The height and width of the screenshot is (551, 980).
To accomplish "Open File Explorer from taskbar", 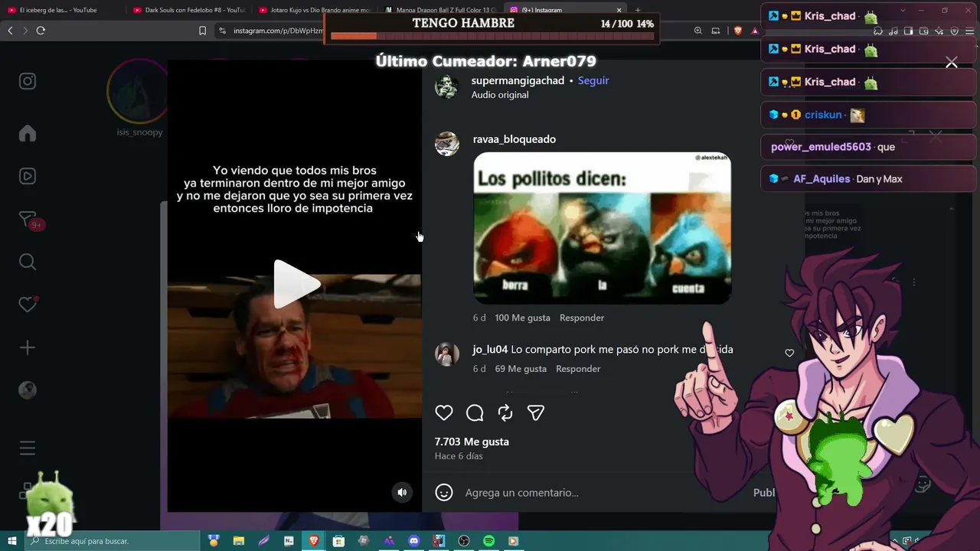I will (238, 541).
